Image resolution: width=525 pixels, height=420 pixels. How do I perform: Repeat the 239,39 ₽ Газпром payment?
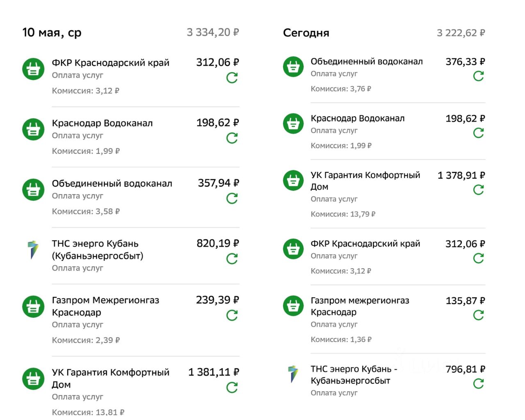point(232,315)
